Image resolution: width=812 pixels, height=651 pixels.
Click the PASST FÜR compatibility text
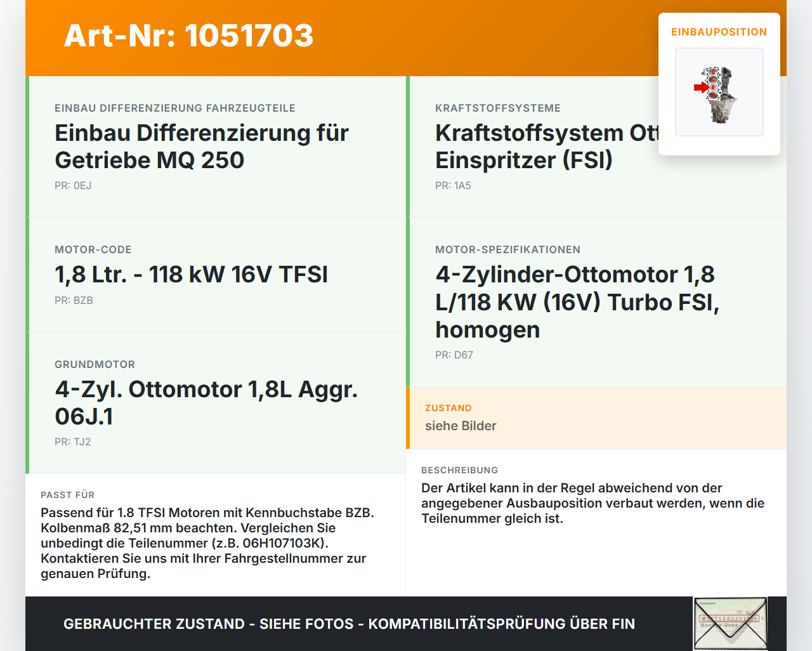click(207, 543)
